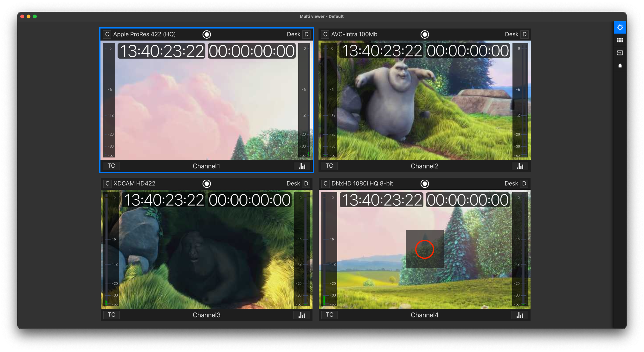This screenshot has width=644, height=352.
Task: Open the settings gear in the sidebar
Action: pos(620,28)
